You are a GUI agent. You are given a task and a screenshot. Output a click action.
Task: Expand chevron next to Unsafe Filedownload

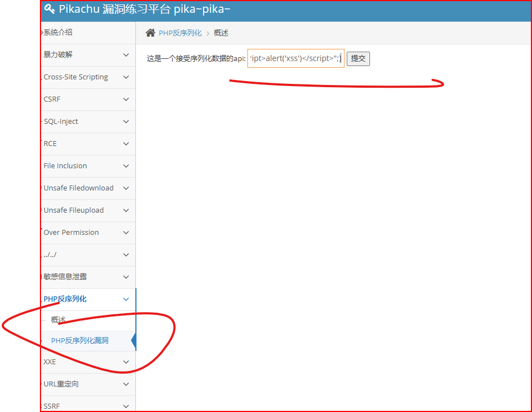(x=126, y=188)
